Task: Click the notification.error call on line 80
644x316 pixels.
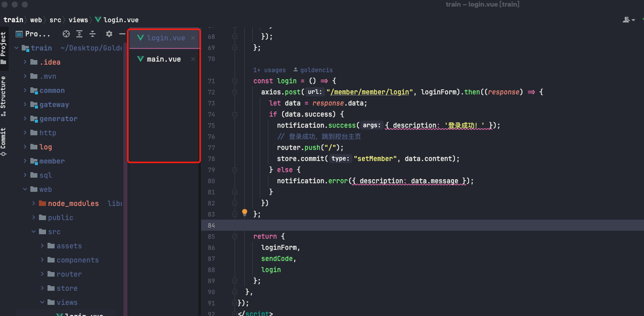Action: 376,181
